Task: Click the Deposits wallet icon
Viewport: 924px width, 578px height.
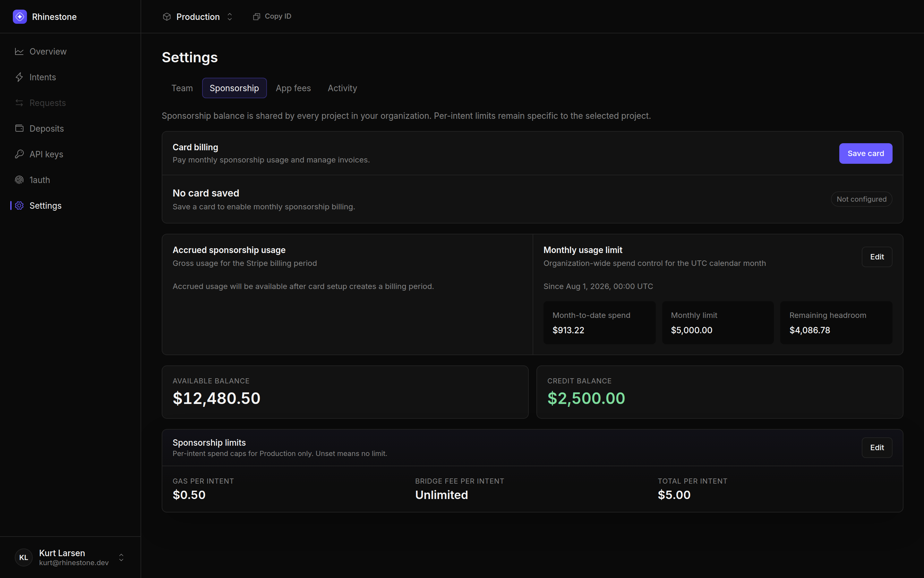Action: tap(19, 128)
